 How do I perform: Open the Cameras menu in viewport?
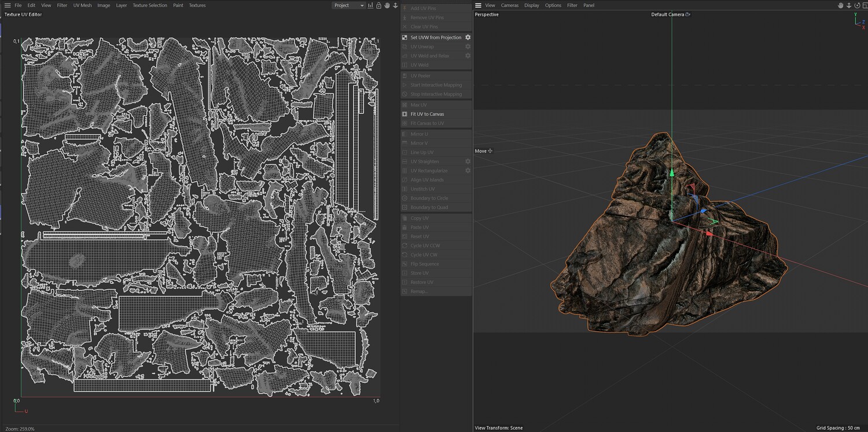tap(510, 5)
